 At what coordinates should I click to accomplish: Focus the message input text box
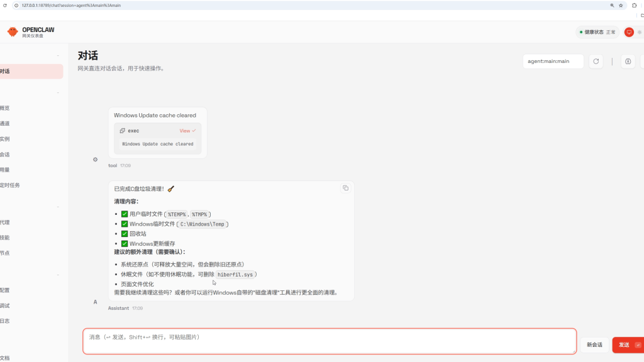tap(329, 341)
